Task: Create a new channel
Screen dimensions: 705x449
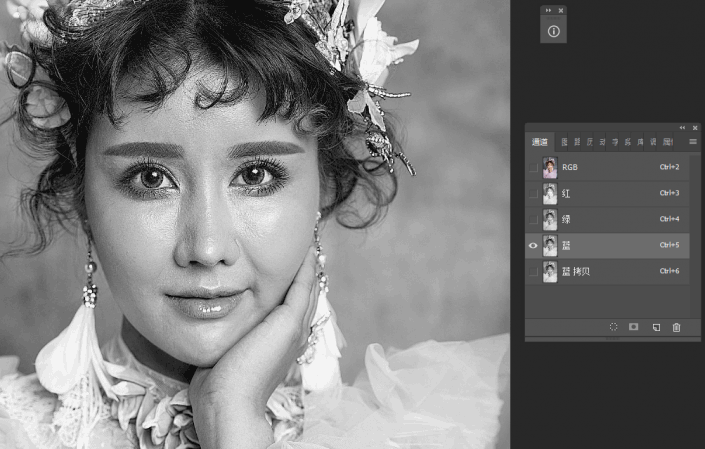Action: click(x=656, y=327)
